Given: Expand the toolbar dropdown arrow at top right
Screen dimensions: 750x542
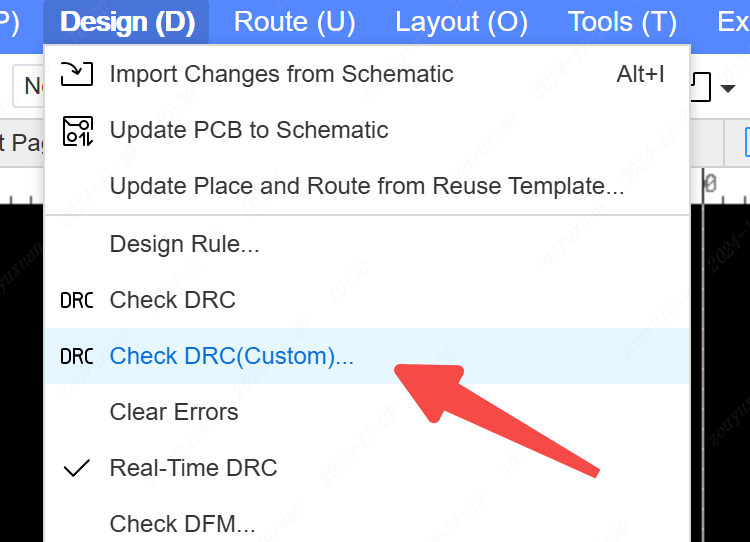Looking at the screenshot, I should click(728, 90).
